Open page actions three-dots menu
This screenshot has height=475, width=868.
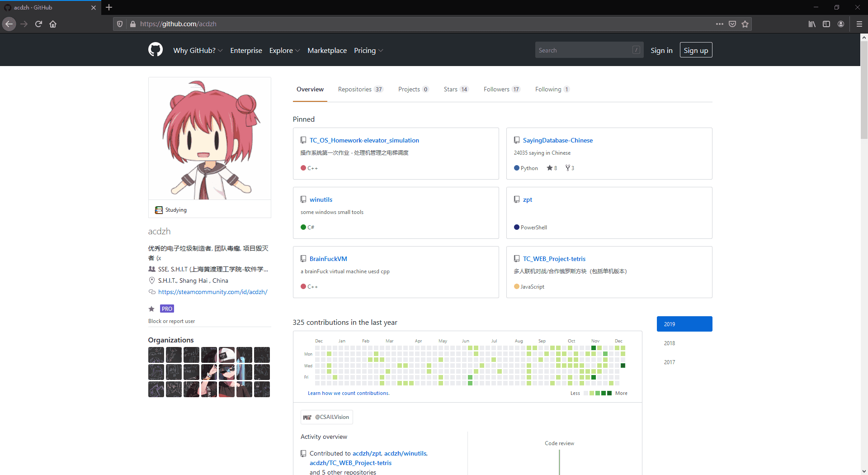719,24
